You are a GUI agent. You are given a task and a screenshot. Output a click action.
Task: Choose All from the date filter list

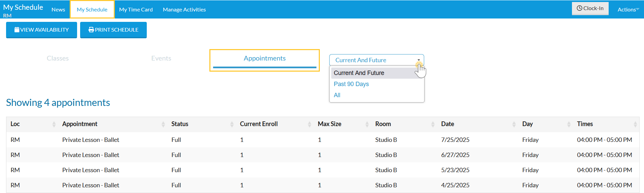[x=337, y=95]
